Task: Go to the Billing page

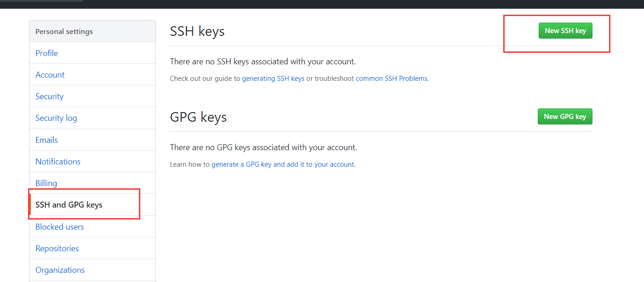Action: [x=46, y=183]
